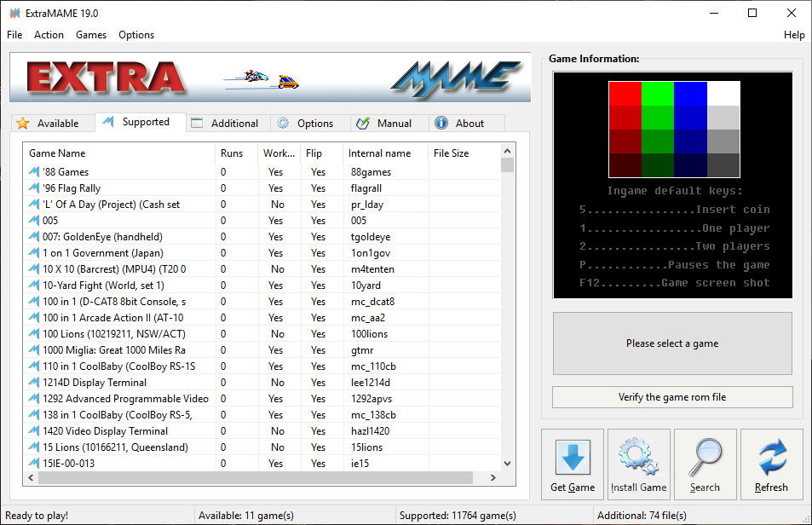Select 007: GoldenEye (handheld) game entry
812x525 pixels.
102,237
